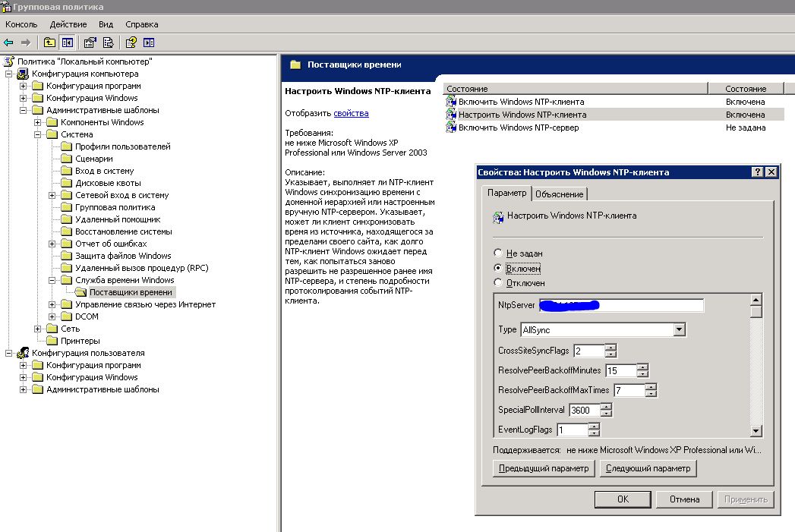Expand Управление связью через Интернет node

tap(52, 304)
